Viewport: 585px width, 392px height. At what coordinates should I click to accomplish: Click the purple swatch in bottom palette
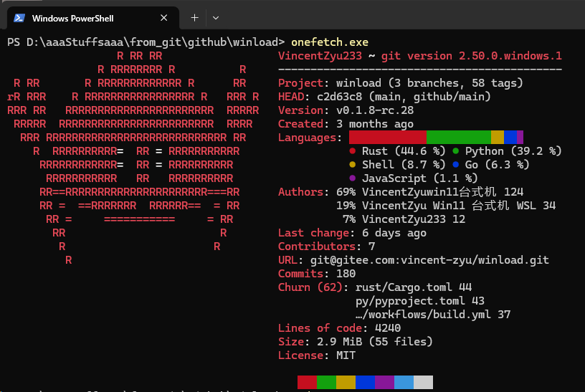click(x=385, y=382)
